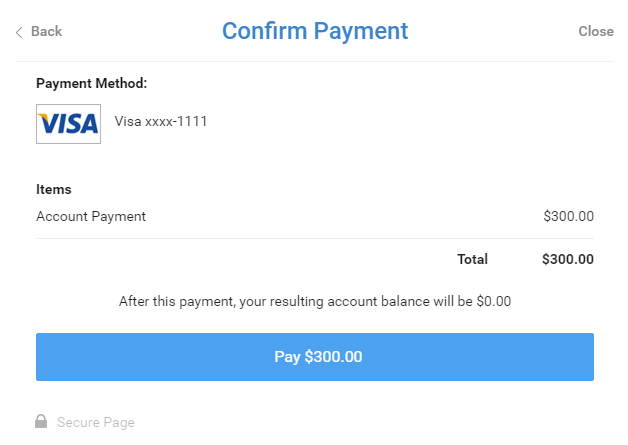Click the resulting account balance message
This screenshot has width=628, height=445.
pos(314,300)
